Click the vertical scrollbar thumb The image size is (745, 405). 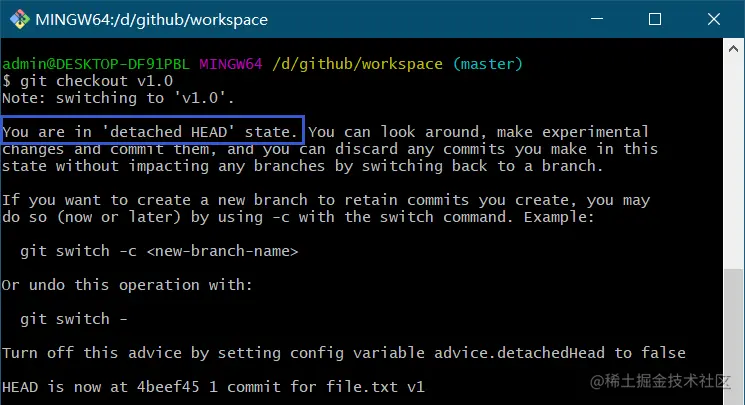[733, 337]
